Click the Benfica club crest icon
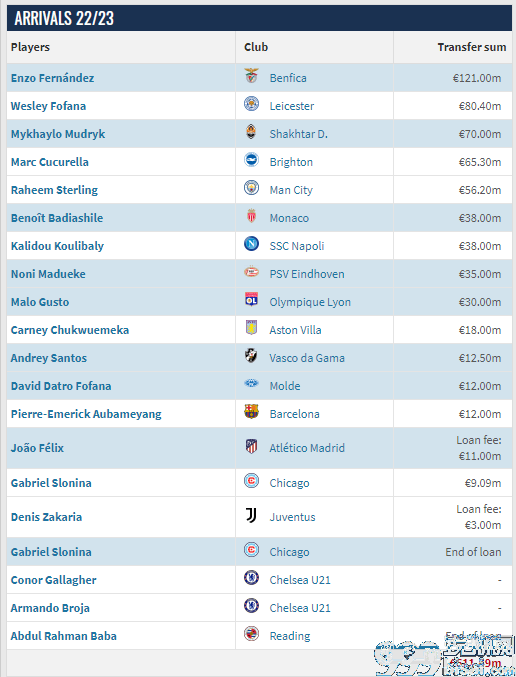 (x=251, y=76)
